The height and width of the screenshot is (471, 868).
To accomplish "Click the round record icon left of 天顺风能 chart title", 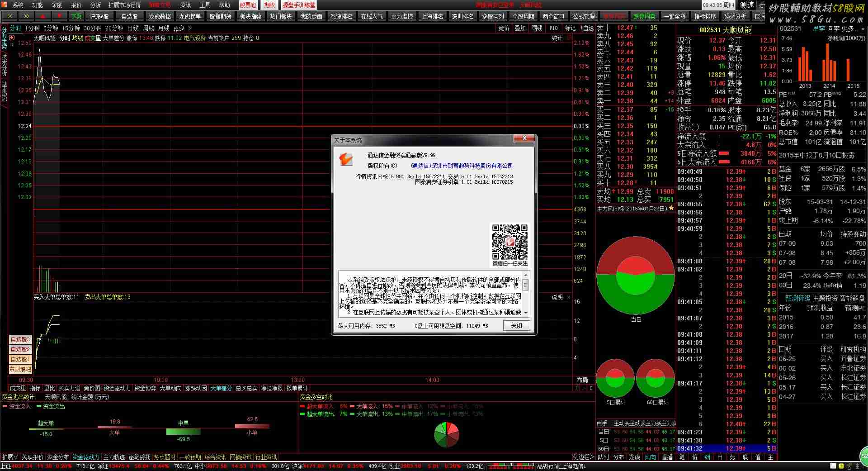I will 12,38.
